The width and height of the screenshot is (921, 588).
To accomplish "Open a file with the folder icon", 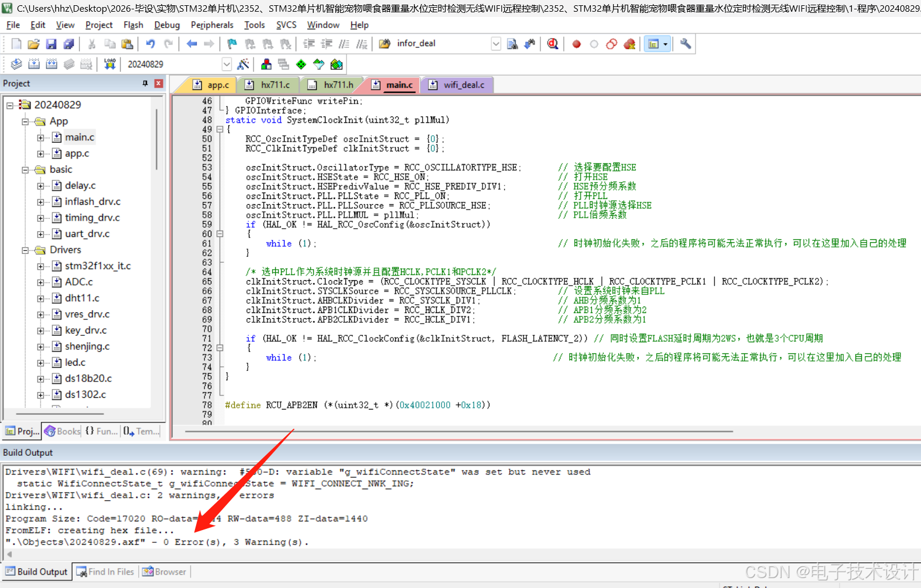I will point(33,44).
